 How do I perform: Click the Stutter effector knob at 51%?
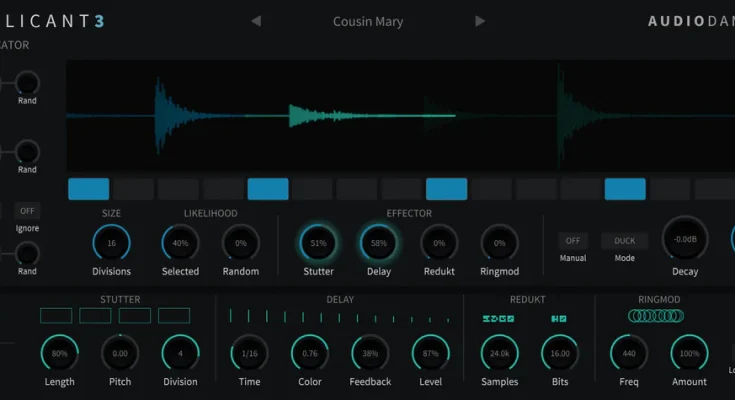coord(318,243)
